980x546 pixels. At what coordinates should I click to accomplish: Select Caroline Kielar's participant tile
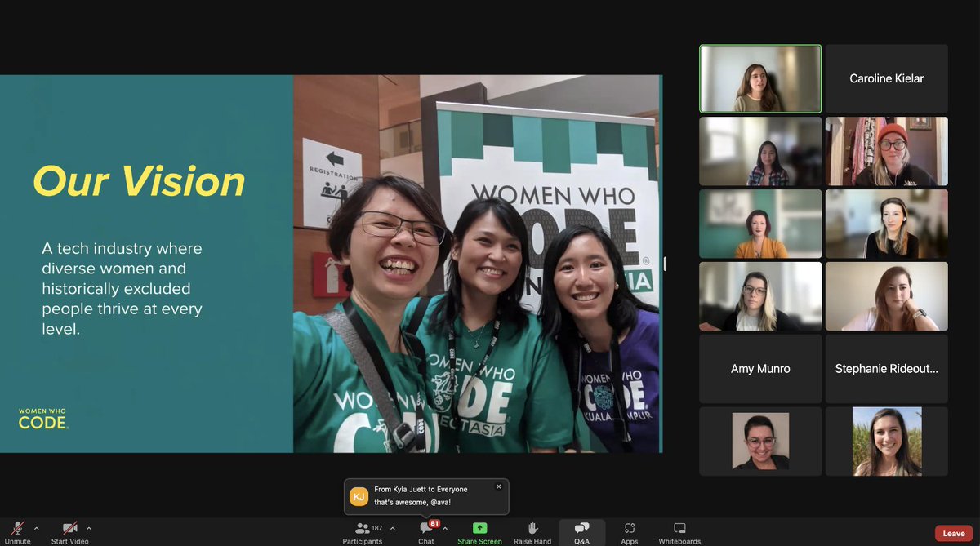887,78
